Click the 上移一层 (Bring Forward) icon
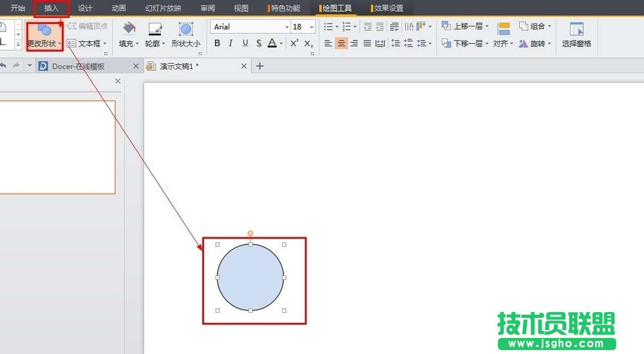 [x=447, y=26]
